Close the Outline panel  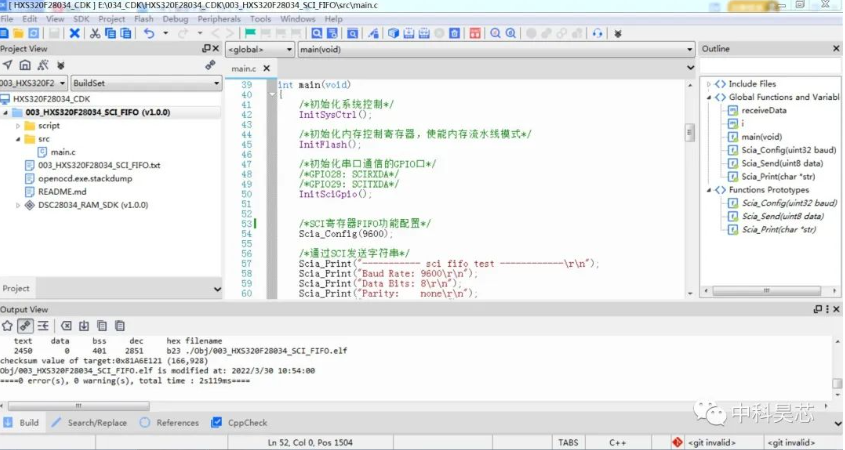coord(836,49)
